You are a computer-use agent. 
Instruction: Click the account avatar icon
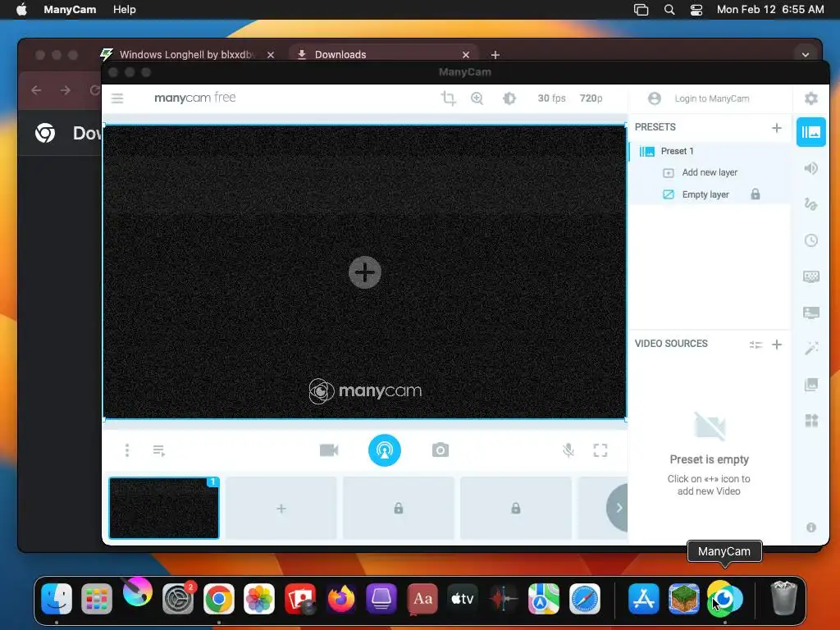point(654,98)
